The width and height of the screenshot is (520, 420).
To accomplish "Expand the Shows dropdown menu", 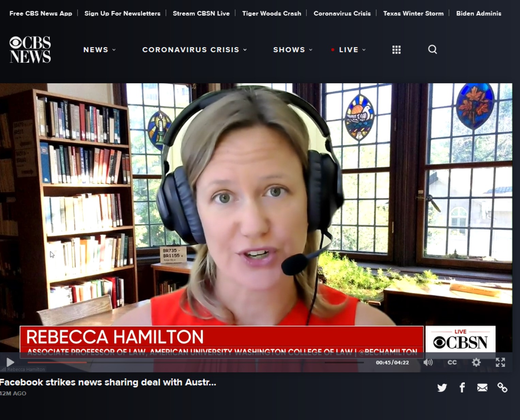I will coord(292,50).
